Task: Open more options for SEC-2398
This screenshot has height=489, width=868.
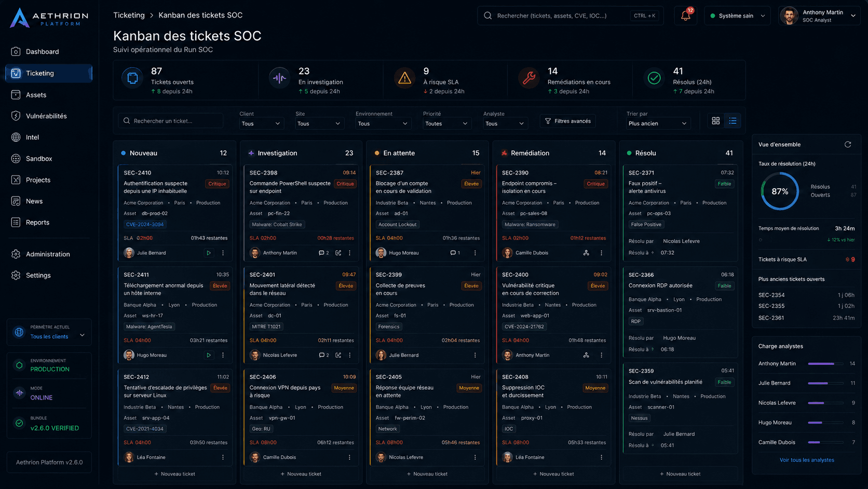Action: pyautogui.click(x=349, y=253)
